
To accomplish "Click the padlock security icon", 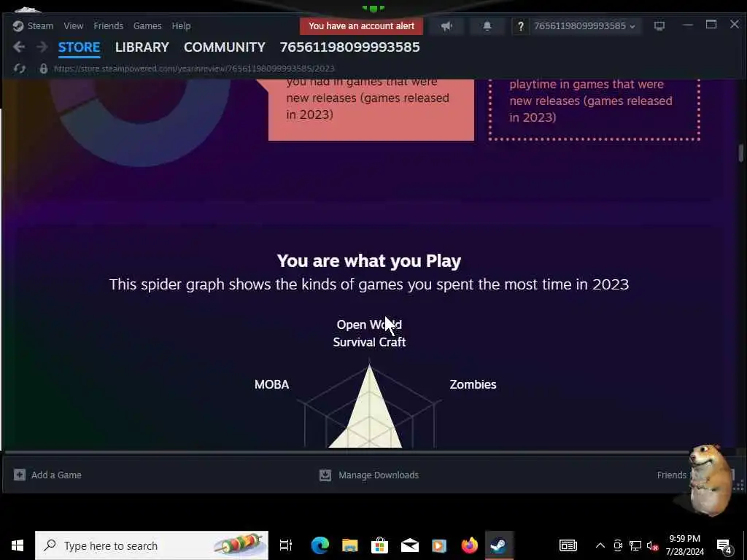I will coord(43,69).
